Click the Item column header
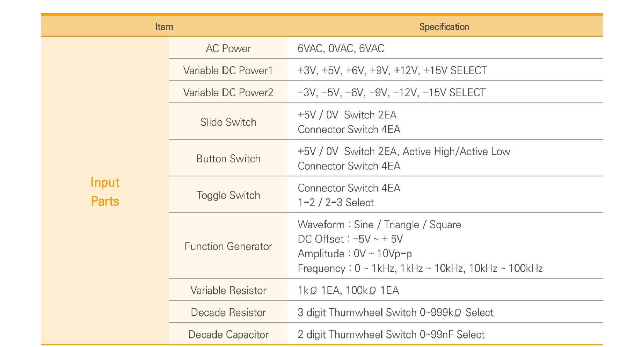 point(164,27)
